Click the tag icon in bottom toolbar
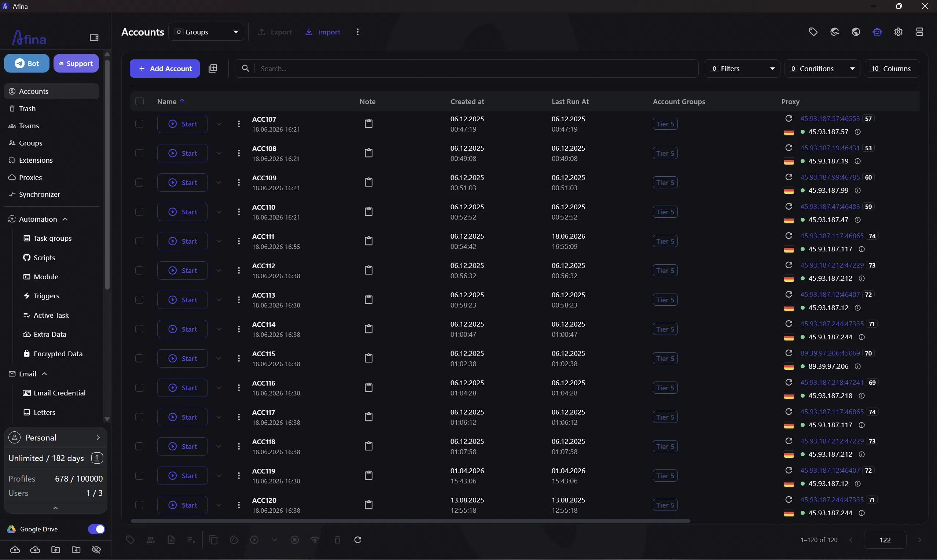Screen dimensions: 937x560 point(130,540)
